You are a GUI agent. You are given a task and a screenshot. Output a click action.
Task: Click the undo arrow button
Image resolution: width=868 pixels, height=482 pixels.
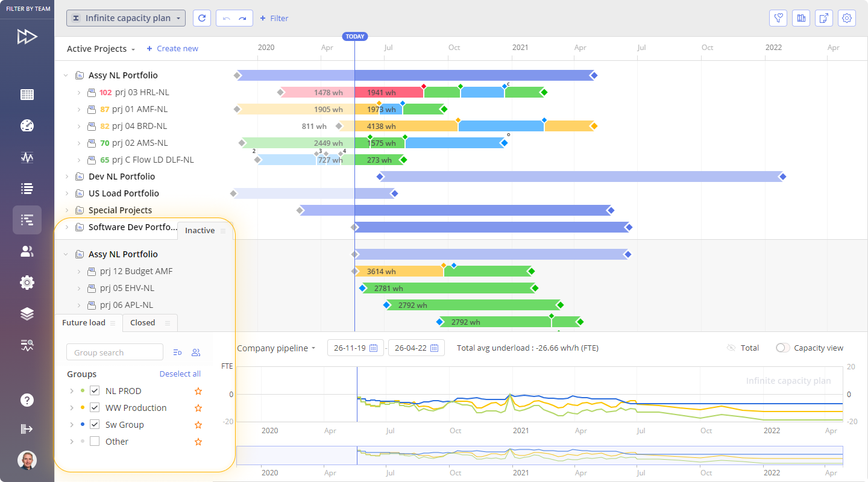tap(226, 18)
